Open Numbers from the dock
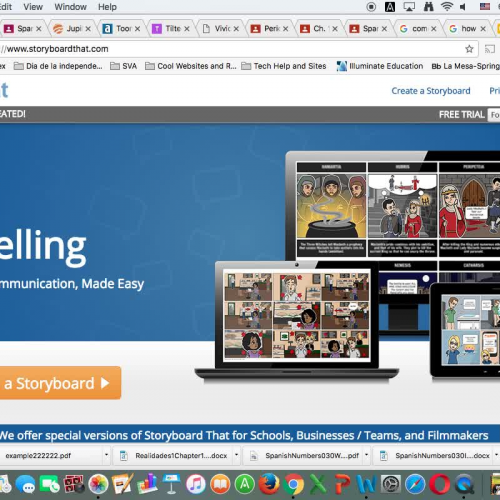500x500 pixels. (x=147, y=484)
